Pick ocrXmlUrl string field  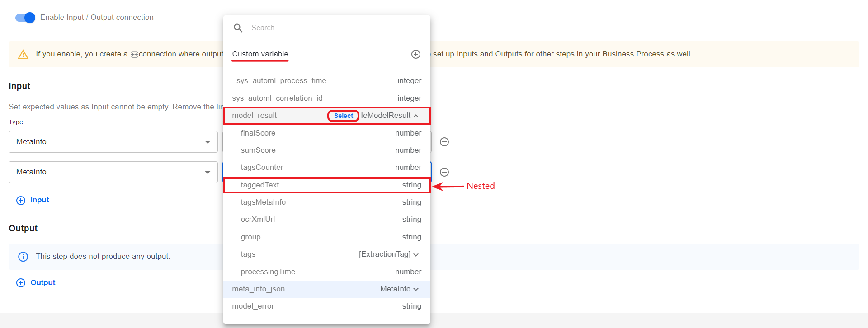coord(327,220)
